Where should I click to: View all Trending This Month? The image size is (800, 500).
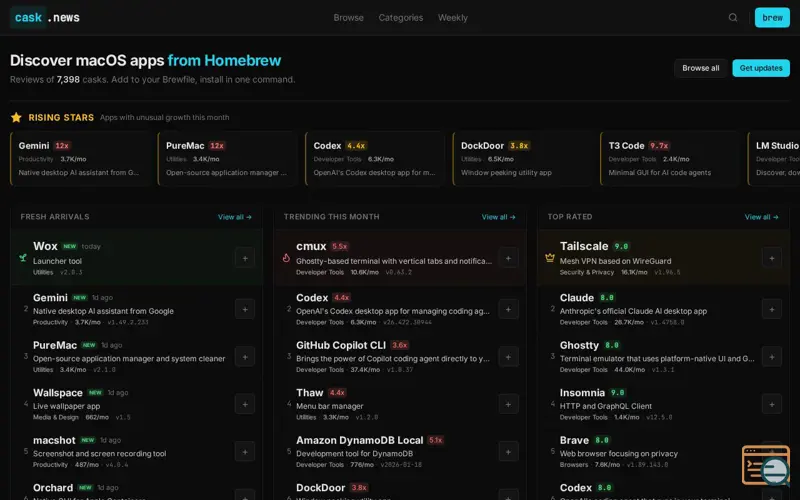(x=498, y=217)
